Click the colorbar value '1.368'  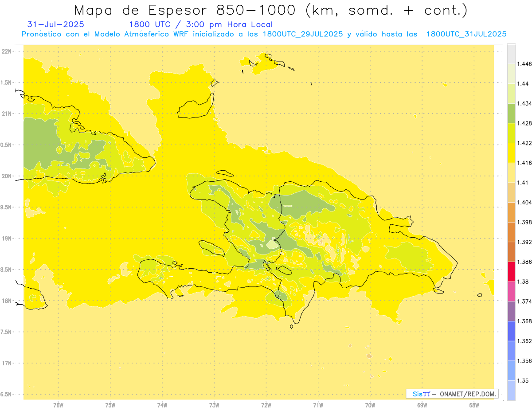click(525, 321)
